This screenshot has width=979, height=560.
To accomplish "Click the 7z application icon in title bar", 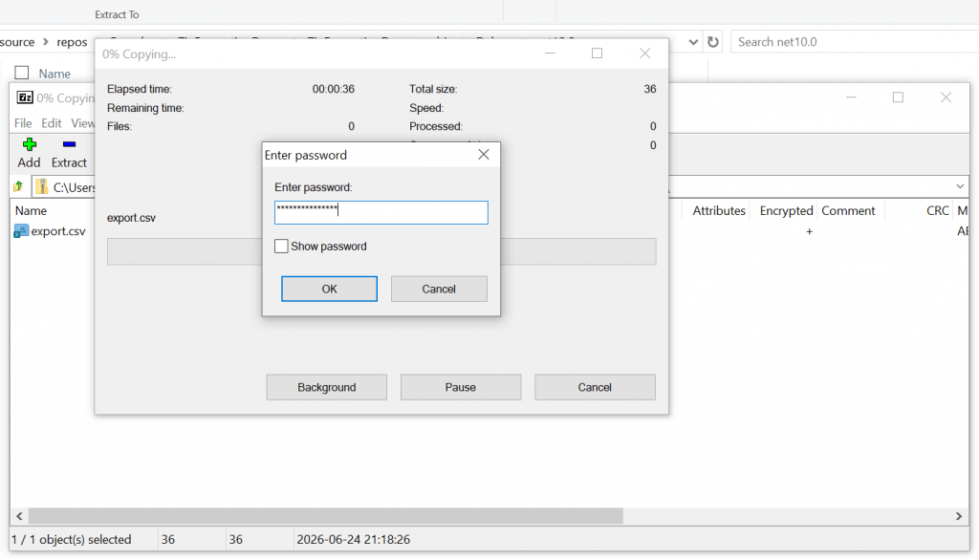I will pos(25,97).
